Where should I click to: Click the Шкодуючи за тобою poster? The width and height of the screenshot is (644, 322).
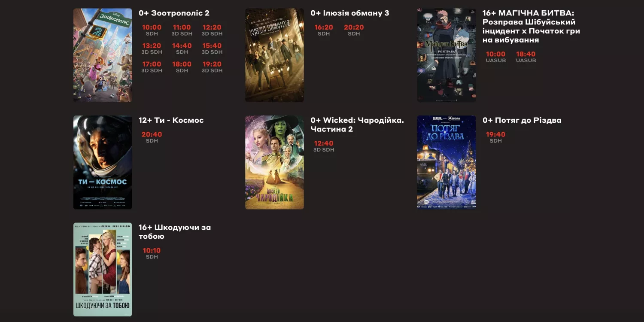click(102, 269)
